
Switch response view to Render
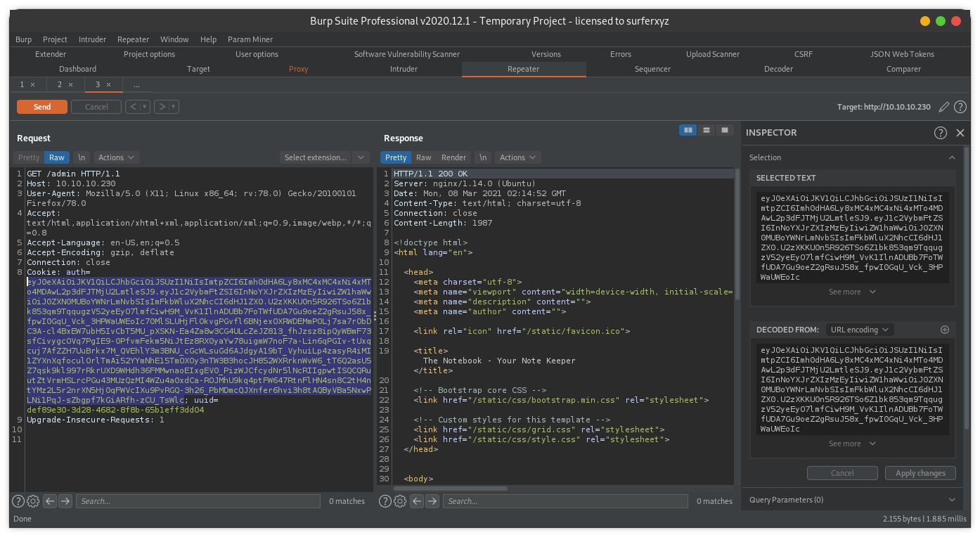[x=453, y=157]
